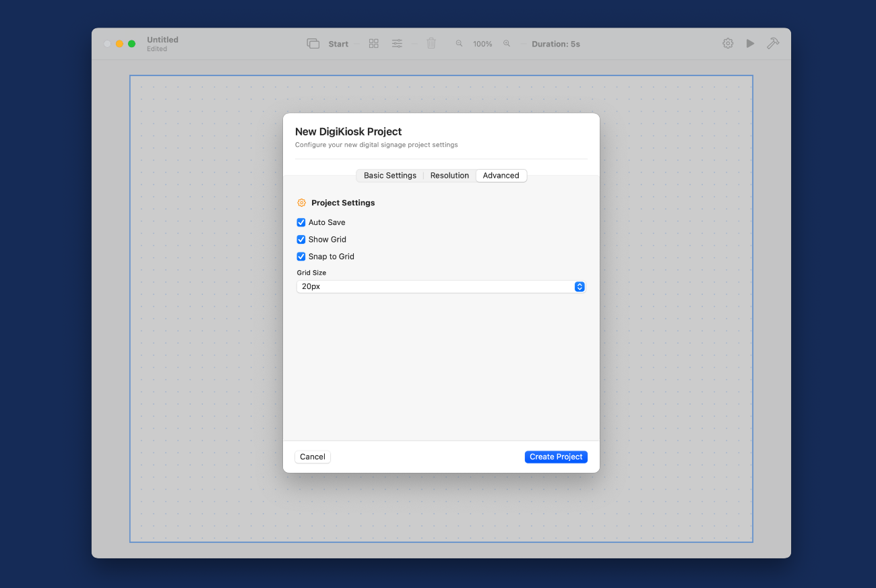Click the Untitled document title
The width and height of the screenshot is (876, 588).
[x=162, y=40]
